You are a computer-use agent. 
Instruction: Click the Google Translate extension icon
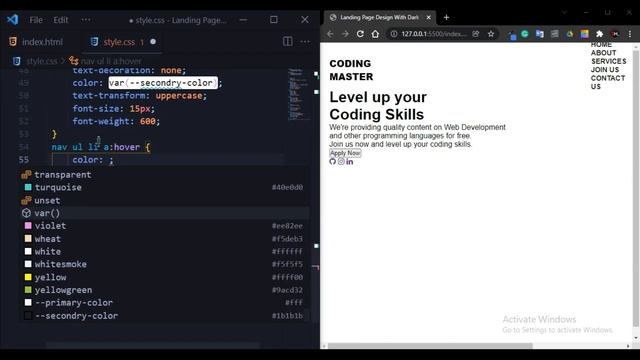pos(540,34)
